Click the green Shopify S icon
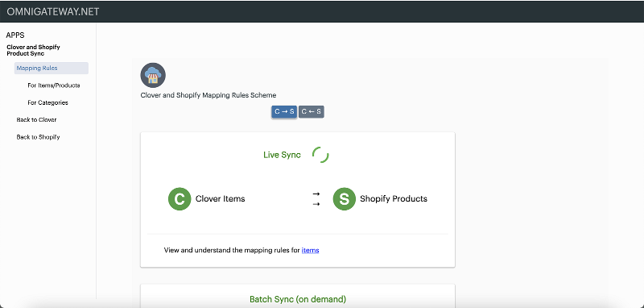 (345, 199)
